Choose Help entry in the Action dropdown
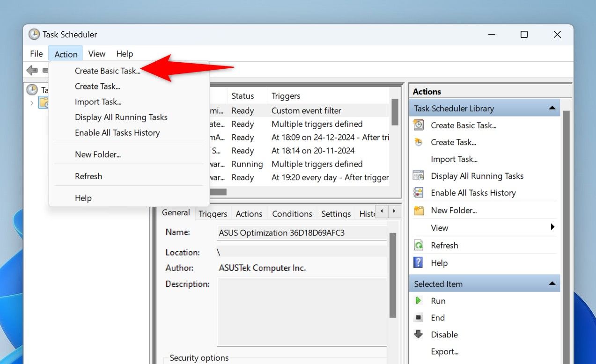This screenshot has width=596, height=364. 83,198
